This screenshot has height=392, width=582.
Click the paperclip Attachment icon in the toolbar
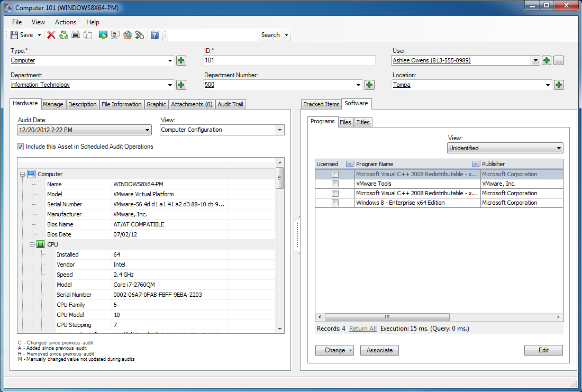[139, 35]
